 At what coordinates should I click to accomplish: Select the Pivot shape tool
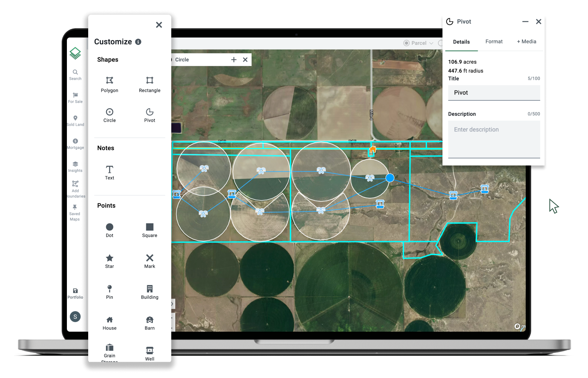(149, 115)
